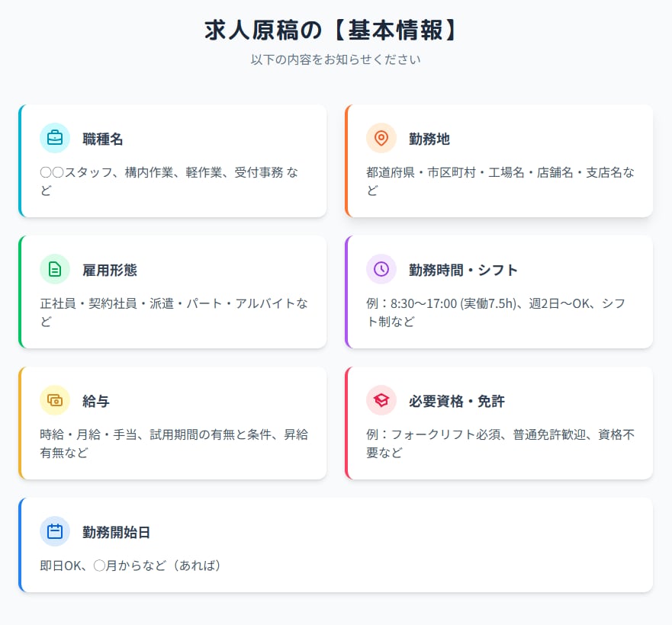Click the orange accent bar on the 勤務地 card
This screenshot has width=672, height=625.
[347, 160]
